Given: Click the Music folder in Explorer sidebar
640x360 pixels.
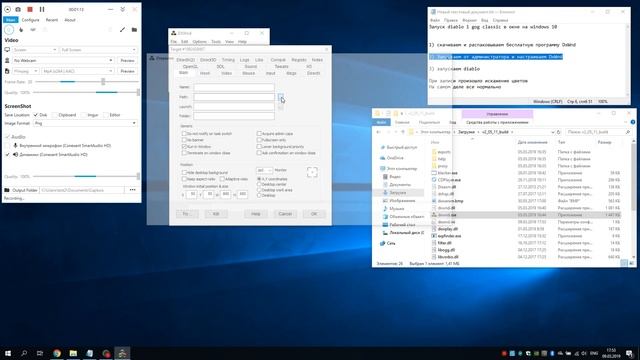Looking at the screenshot, I should tap(397, 209).
